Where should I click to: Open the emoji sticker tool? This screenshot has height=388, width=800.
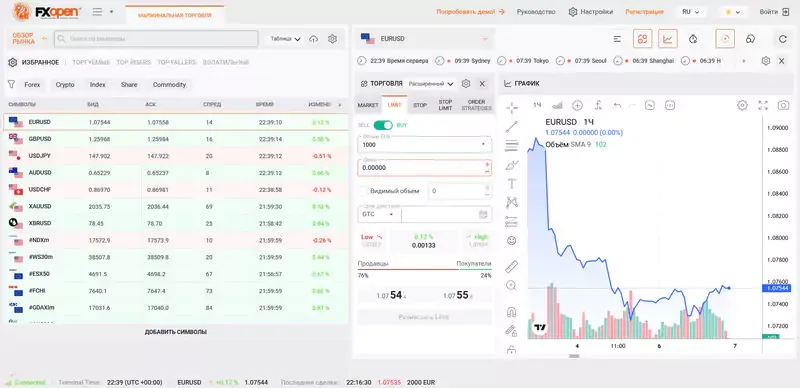[x=511, y=240]
